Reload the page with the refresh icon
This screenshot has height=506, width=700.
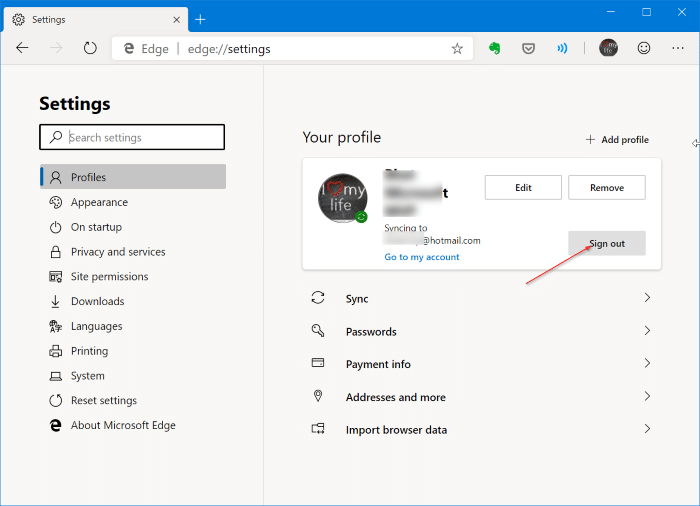(x=90, y=48)
